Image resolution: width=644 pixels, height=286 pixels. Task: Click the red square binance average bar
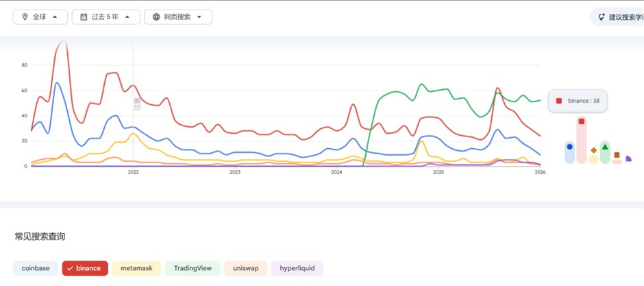[x=582, y=140]
